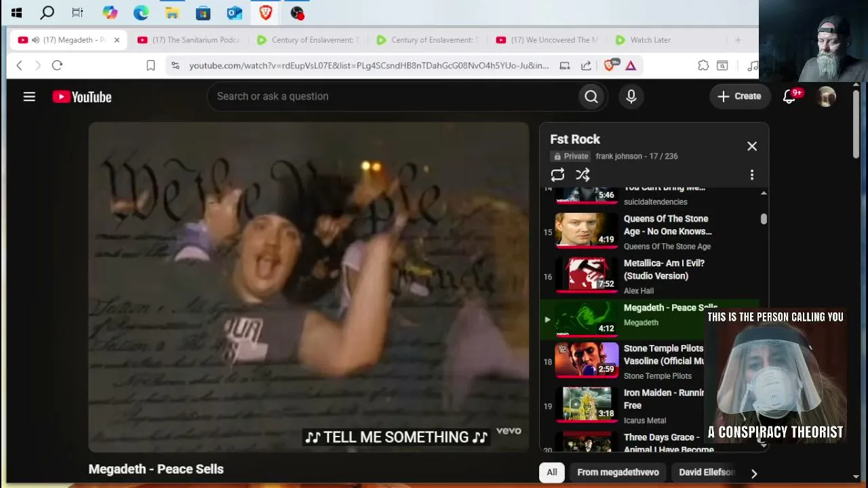Play Metallica Am I Evil thumbnail
868x488 pixels.
[587, 275]
